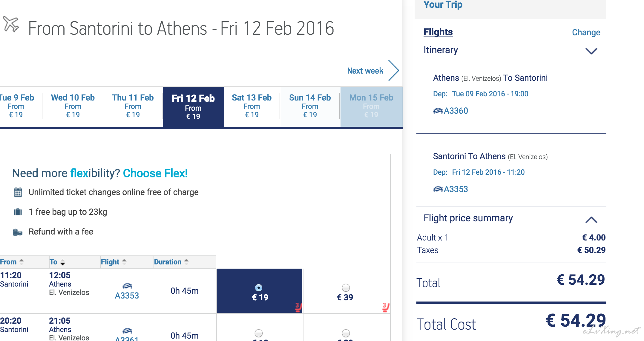
Task: Select the €39 fare for the 11:20 flight
Action: (x=346, y=288)
